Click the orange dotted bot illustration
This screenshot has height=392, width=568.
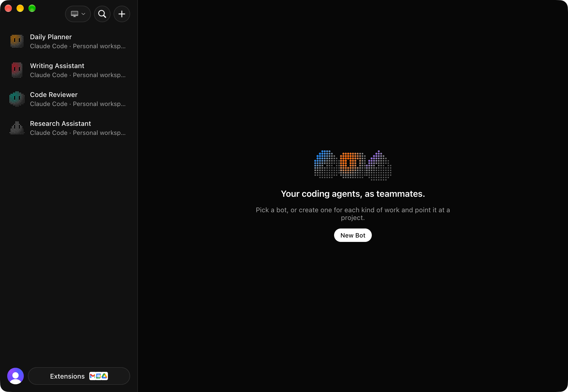353,165
